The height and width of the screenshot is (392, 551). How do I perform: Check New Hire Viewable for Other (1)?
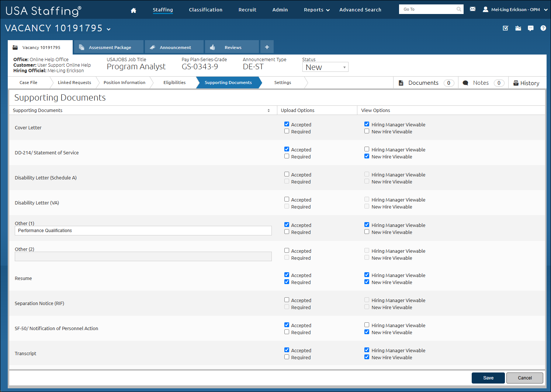tap(367, 232)
